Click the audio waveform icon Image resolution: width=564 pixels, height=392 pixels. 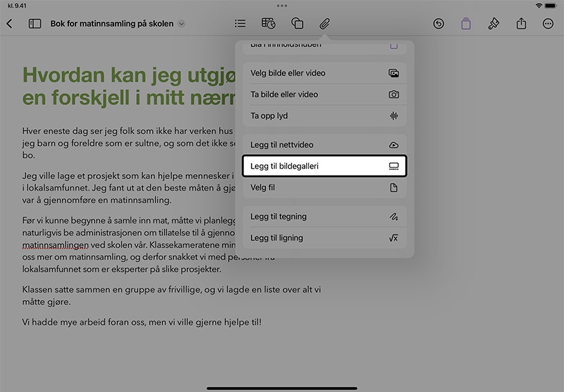coord(394,115)
